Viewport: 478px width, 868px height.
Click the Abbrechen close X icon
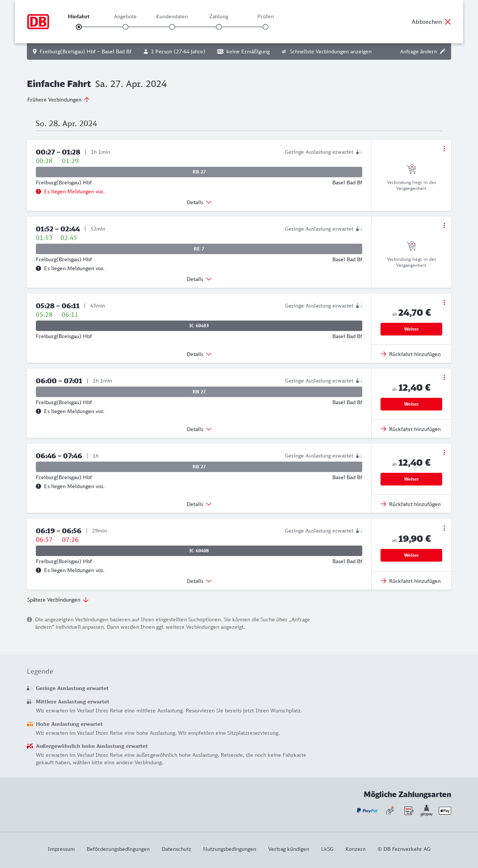click(x=448, y=22)
